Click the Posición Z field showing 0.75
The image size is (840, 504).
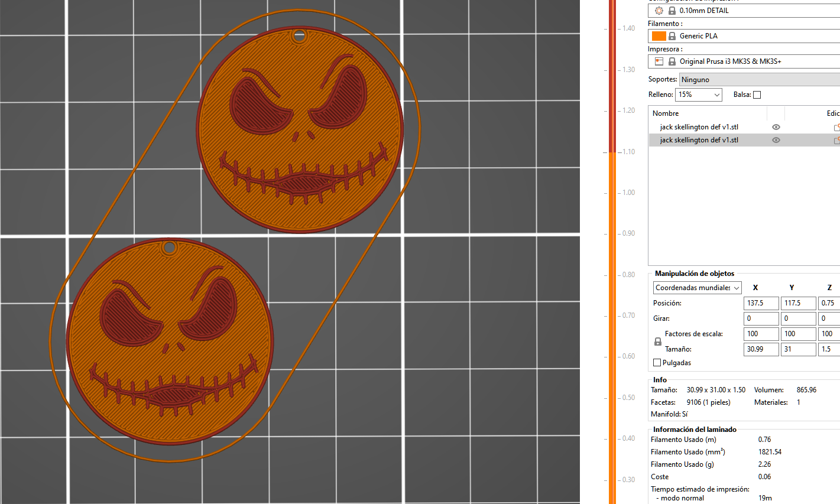pos(829,303)
